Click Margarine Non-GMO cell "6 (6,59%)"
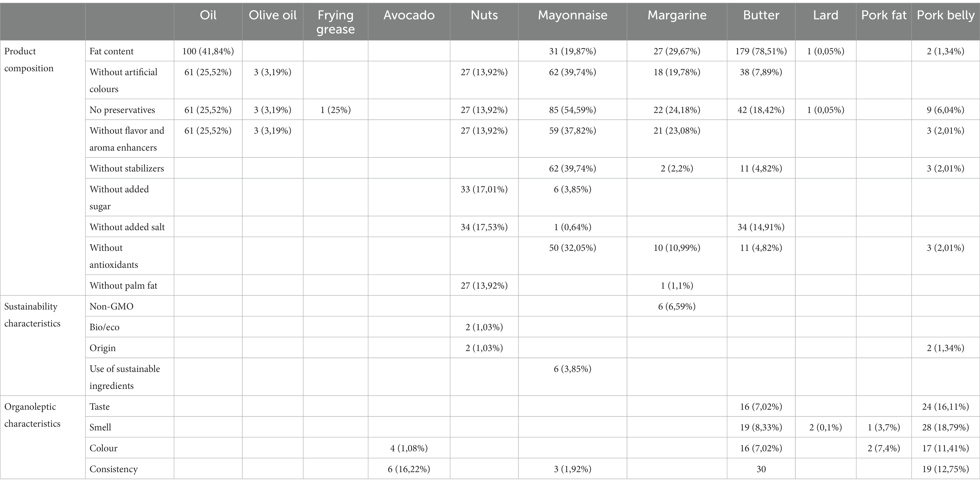 [677, 307]
